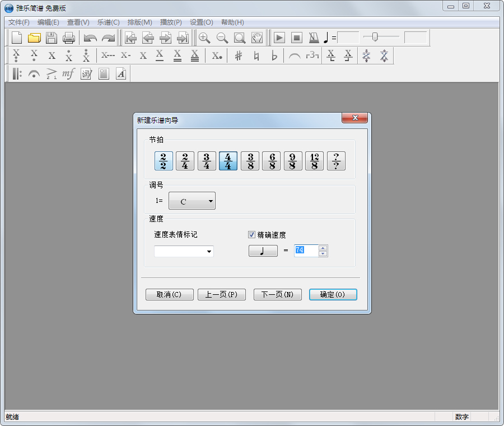The height and width of the screenshot is (426, 504).
Task: Click the zoom in magnifier icon
Action: [x=204, y=38]
